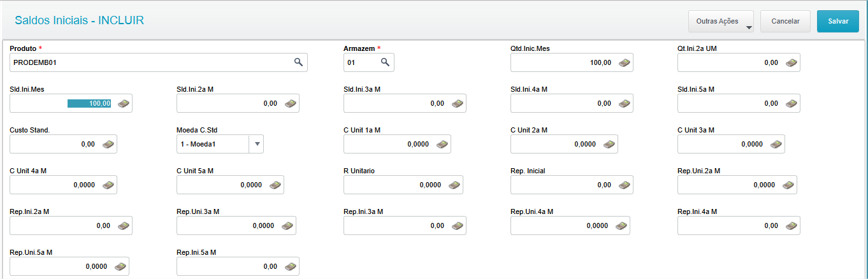The width and height of the screenshot is (868, 279).
Task: Open calculator icon for Qtd.Inic.Mes field
Action: tap(625, 62)
